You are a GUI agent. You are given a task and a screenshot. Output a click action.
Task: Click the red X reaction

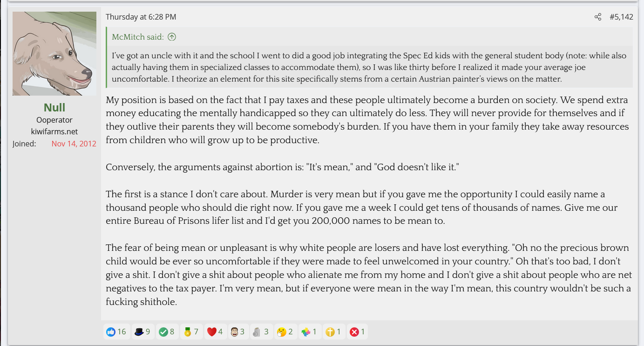(x=357, y=332)
